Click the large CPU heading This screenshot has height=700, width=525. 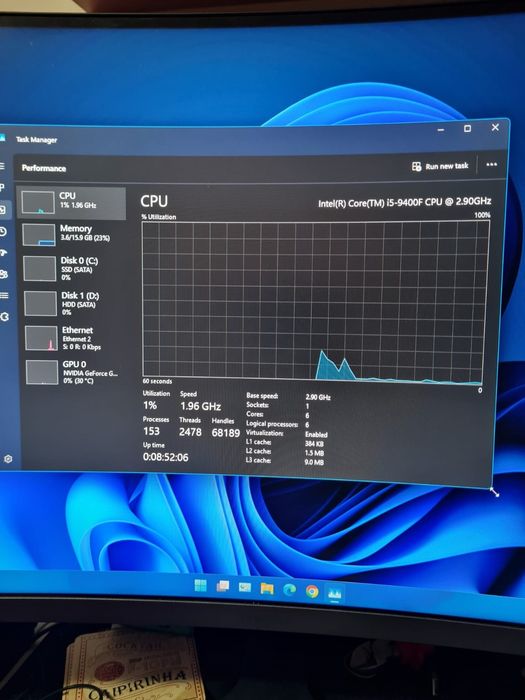154,201
